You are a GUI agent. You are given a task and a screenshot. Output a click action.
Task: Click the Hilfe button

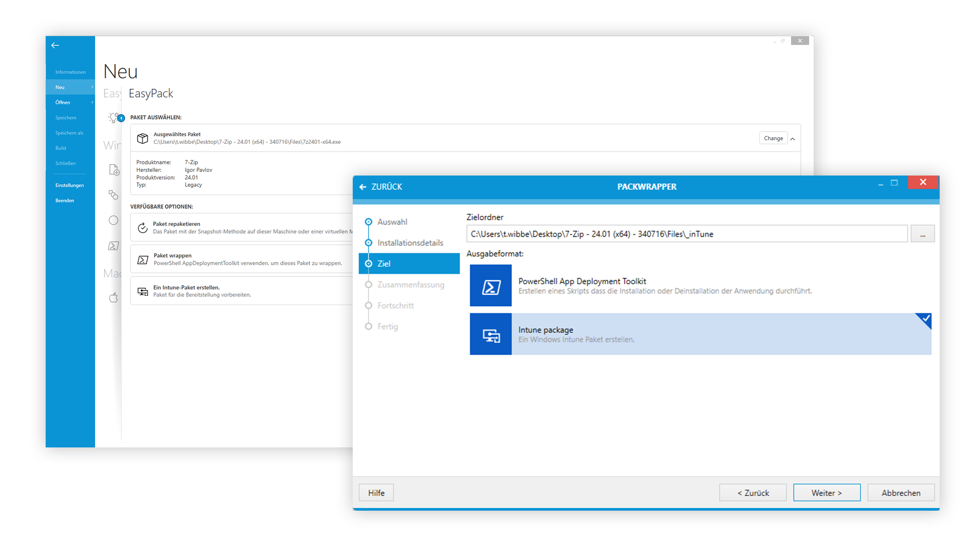point(376,493)
